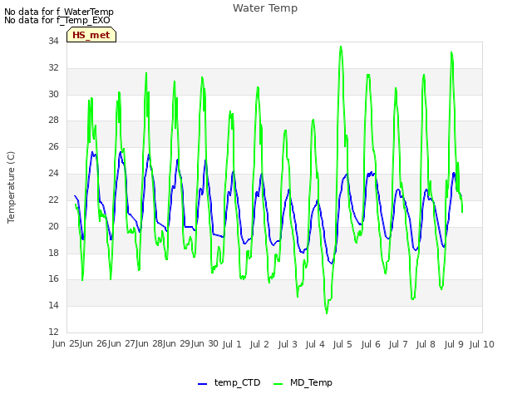Click the Jul 5 x-axis tick label

[342, 344]
